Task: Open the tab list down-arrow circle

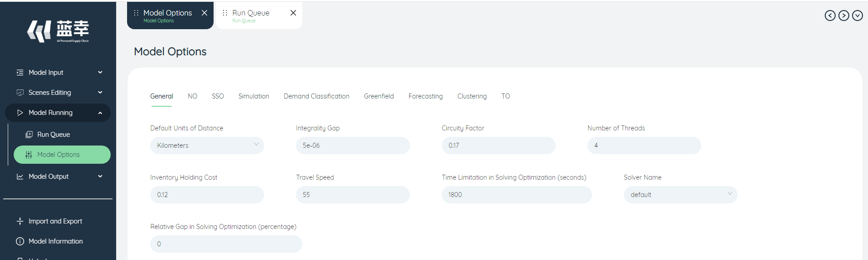Action: click(x=858, y=16)
